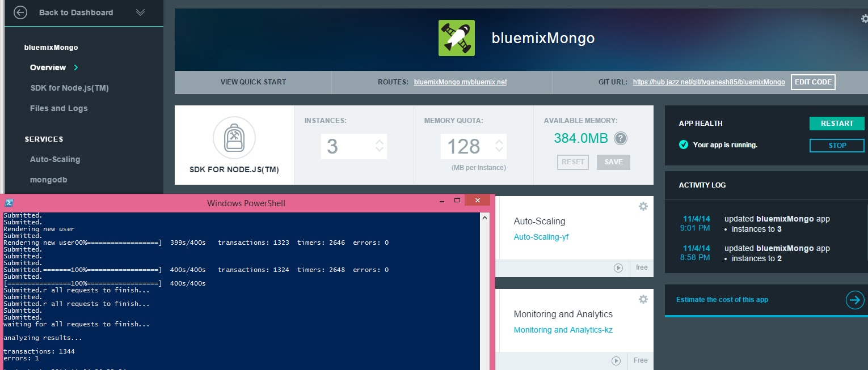Click the available memory help question icon
The height and width of the screenshot is (370, 868).
(x=621, y=138)
